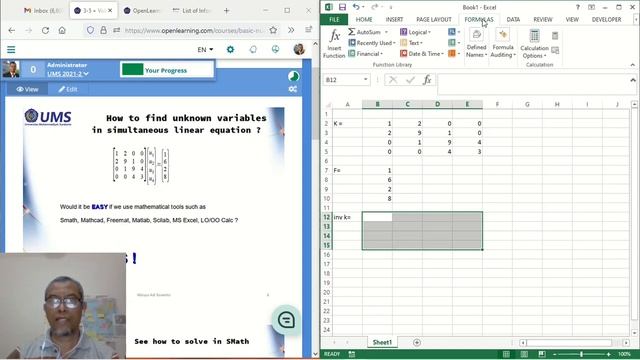Open the AutoSum dropdown arrow
Image resolution: width=640 pixels, height=360 pixels.
pos(386,32)
